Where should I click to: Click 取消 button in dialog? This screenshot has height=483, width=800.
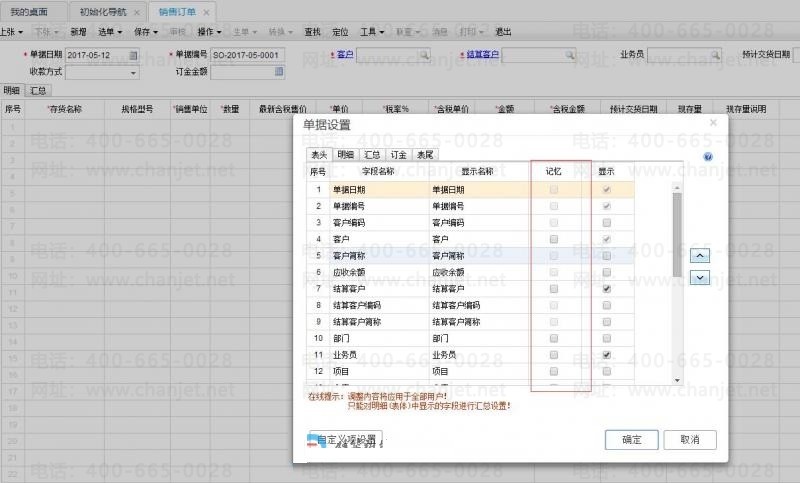(690, 440)
